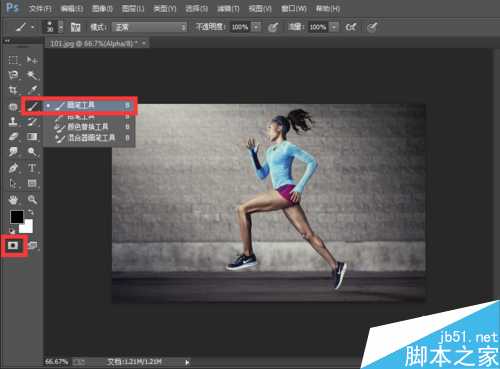
Task: Open the Layer menu
Action: pyautogui.click(x=133, y=8)
